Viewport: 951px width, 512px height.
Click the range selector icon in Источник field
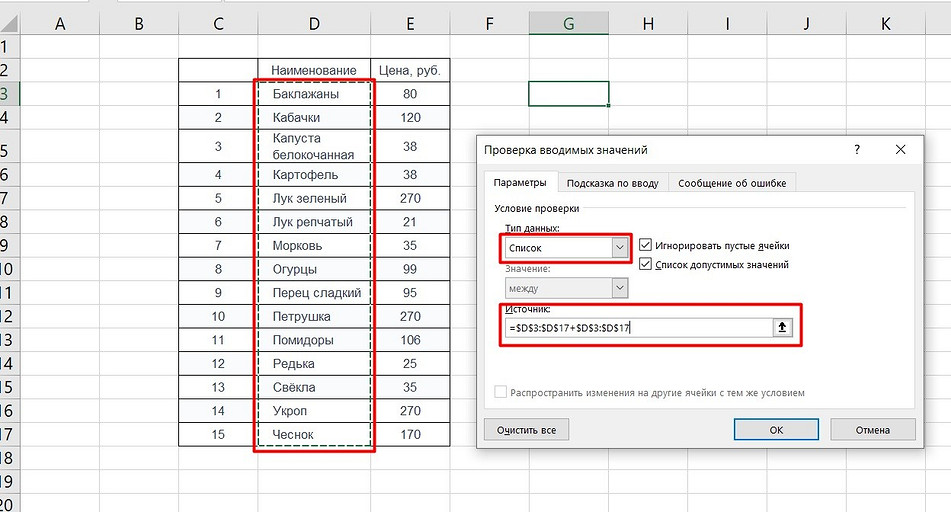782,327
